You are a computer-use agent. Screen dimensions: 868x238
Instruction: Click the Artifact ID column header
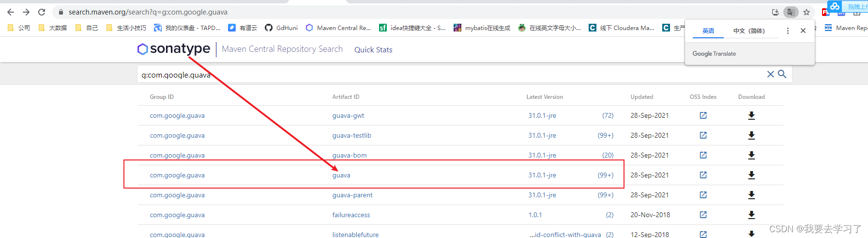(x=346, y=97)
